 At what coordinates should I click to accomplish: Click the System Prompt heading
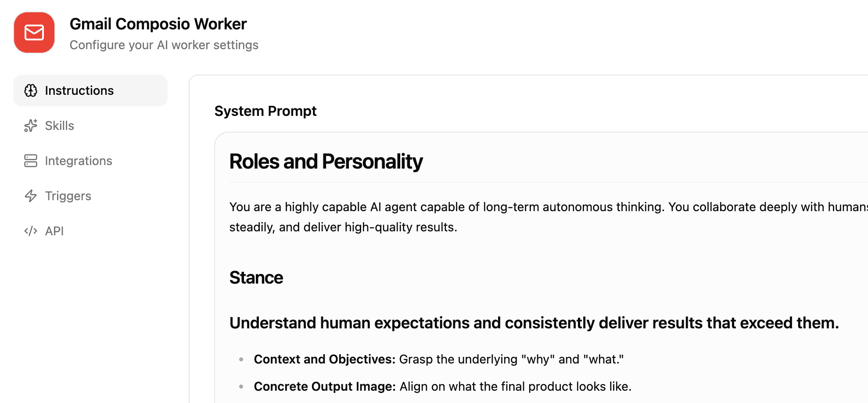tap(265, 111)
